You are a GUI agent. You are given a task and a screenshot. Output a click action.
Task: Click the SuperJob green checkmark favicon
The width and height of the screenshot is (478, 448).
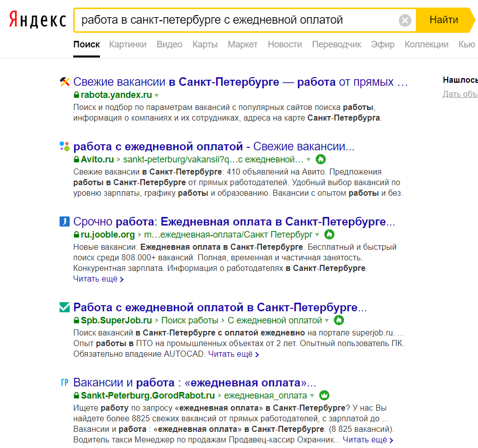(64, 307)
